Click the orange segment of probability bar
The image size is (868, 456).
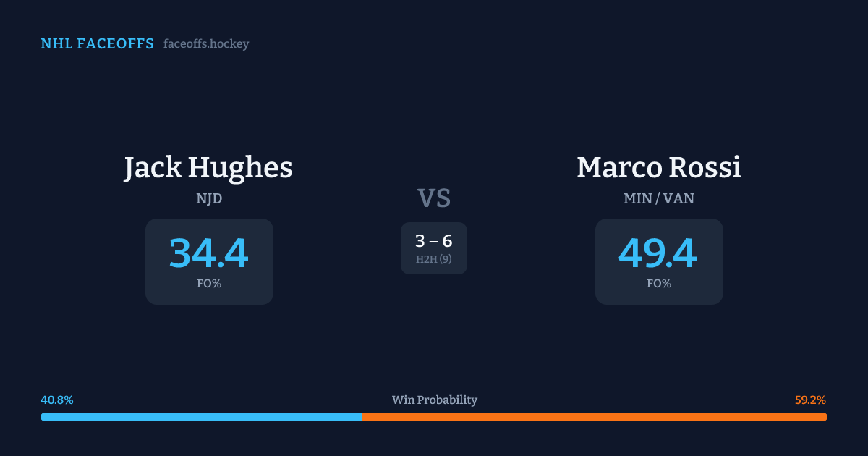(594, 417)
